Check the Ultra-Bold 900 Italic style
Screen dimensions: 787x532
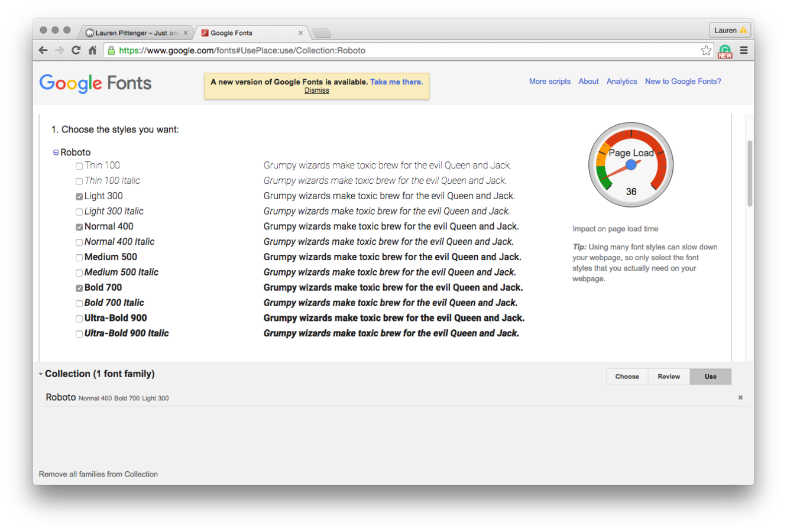(79, 334)
